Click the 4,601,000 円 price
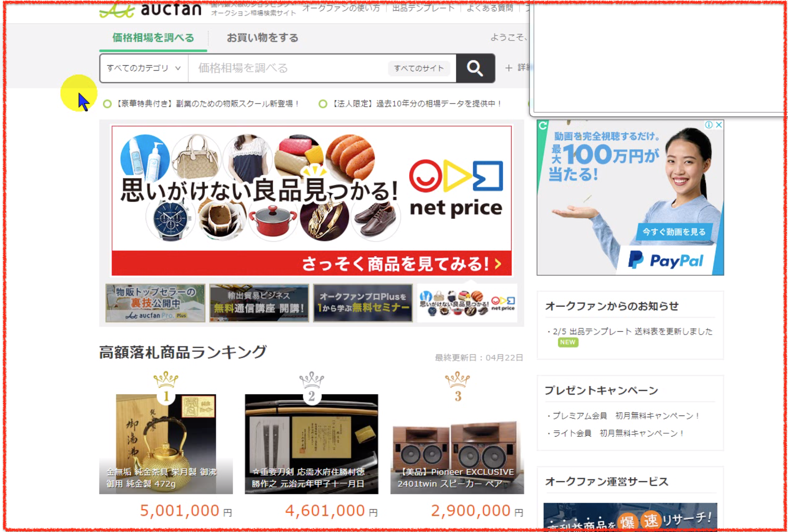 [x=331, y=511]
